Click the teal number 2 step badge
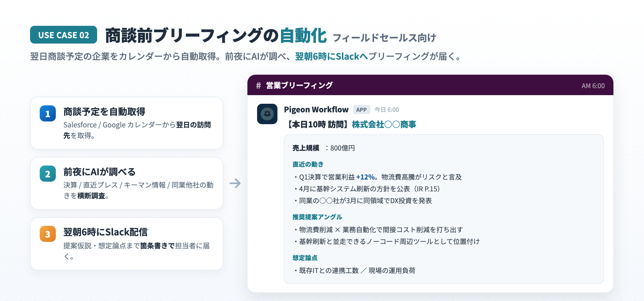Screen dimensions: 644x301 pyautogui.click(x=48, y=174)
